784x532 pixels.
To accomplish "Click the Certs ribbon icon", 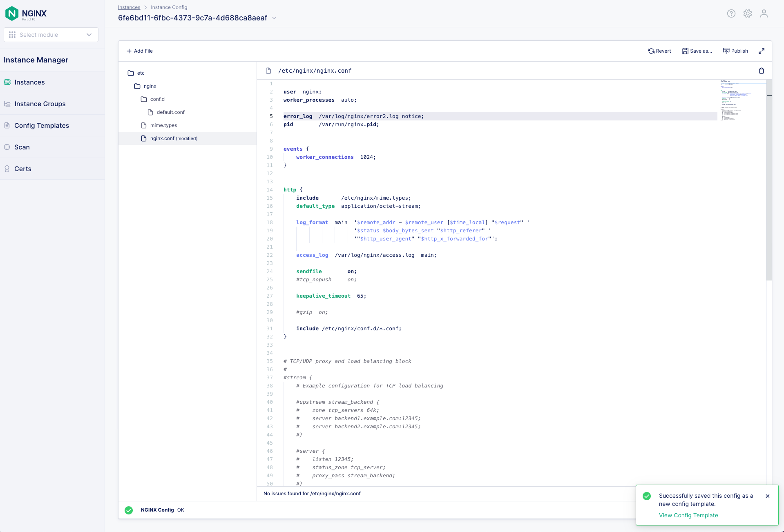I will [7, 169].
